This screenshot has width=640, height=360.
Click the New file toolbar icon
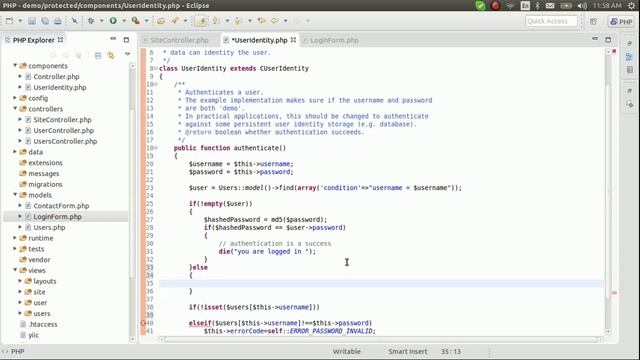pyautogui.click(x=9, y=21)
